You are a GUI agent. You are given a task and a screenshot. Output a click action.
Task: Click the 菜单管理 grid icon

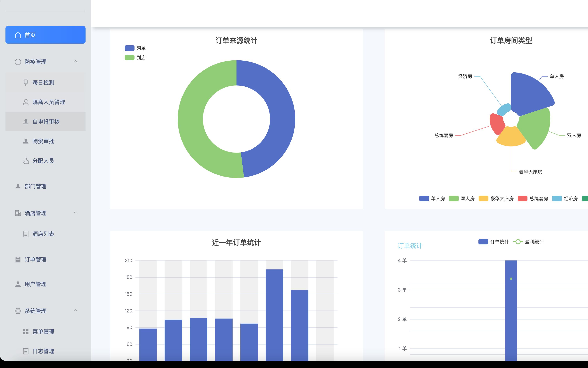(26, 332)
